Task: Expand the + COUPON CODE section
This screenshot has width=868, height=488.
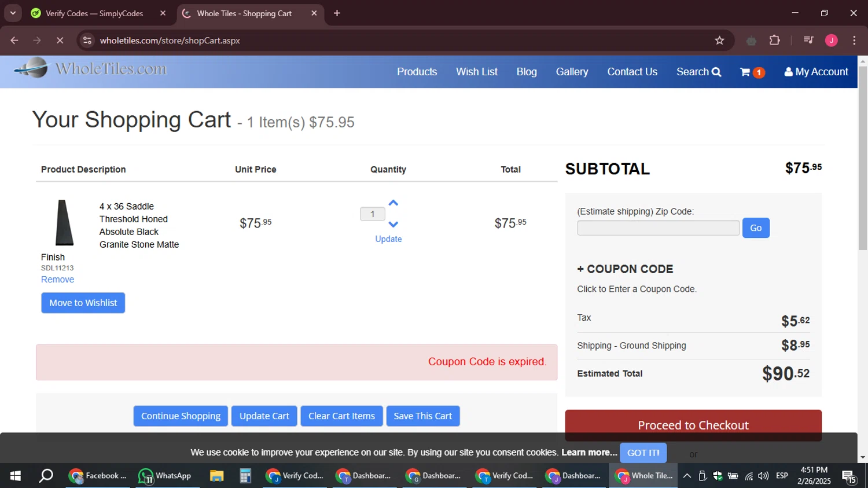Action: 625,269
